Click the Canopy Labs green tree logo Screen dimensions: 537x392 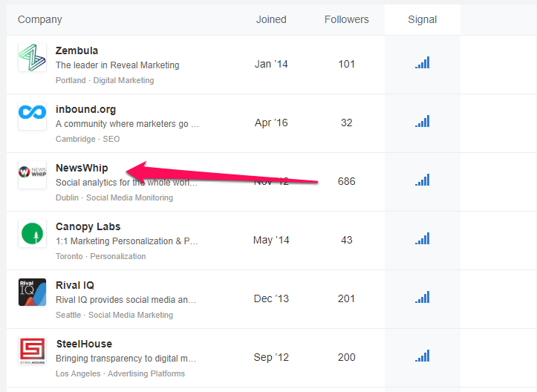point(32,233)
